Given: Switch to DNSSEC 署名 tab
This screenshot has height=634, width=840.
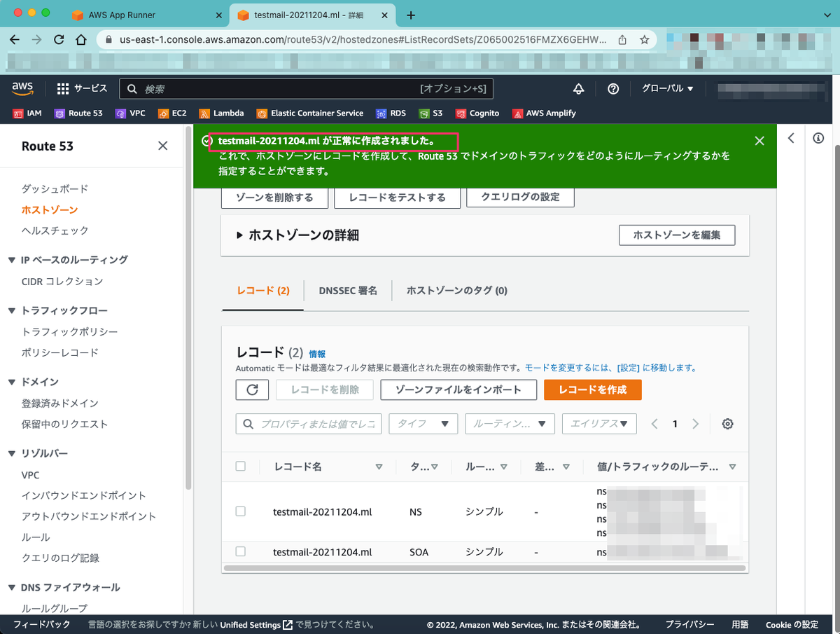Looking at the screenshot, I should coord(348,290).
